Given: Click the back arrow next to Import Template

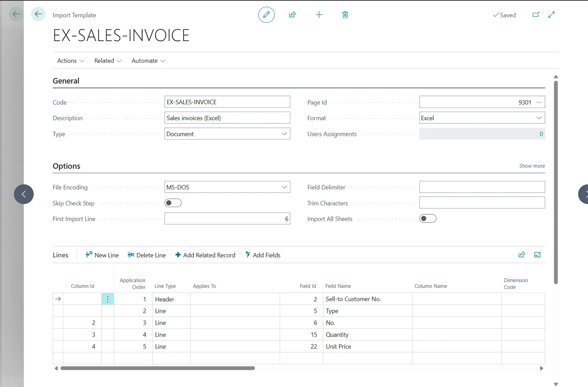Looking at the screenshot, I should pos(38,14).
